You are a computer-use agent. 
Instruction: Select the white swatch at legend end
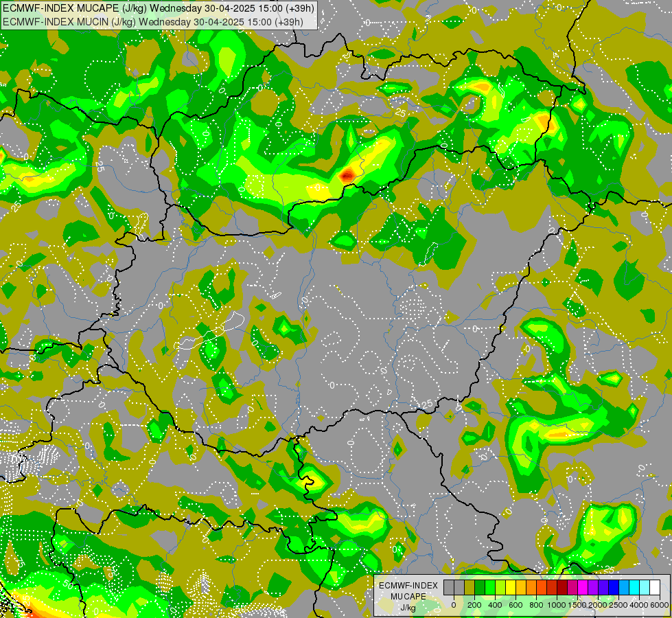click(655, 587)
